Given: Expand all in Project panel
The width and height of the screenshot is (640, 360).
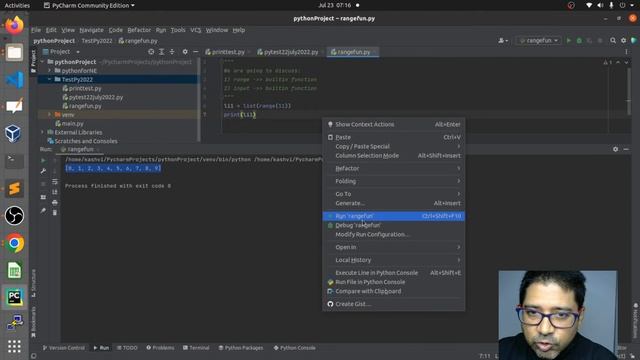Looking at the screenshot, I should tap(162, 52).
